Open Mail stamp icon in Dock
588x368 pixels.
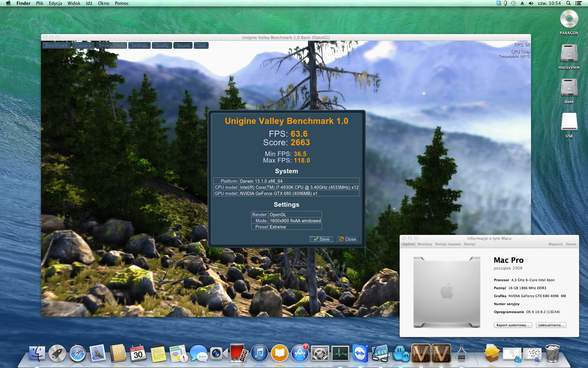point(98,354)
